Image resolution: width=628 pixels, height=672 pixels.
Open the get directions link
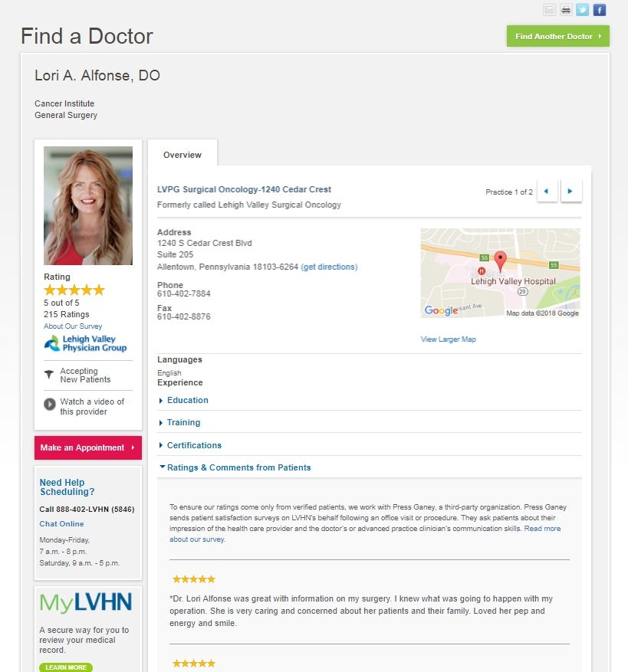click(329, 267)
